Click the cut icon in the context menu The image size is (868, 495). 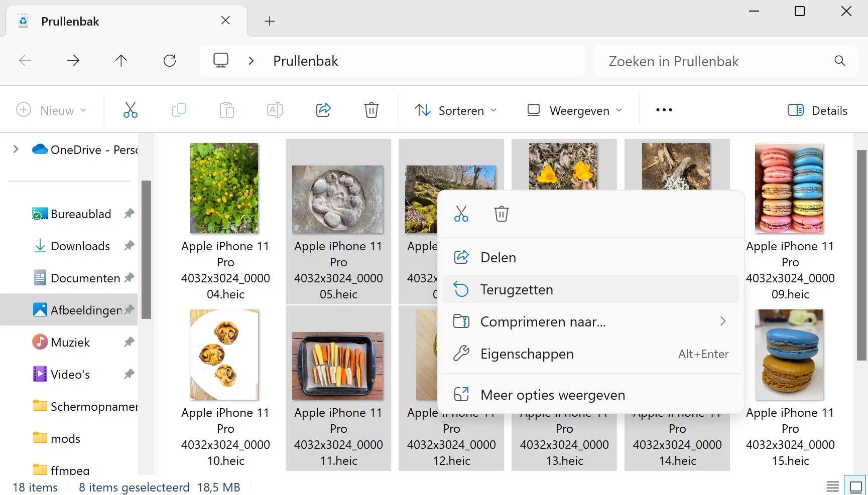coord(461,214)
